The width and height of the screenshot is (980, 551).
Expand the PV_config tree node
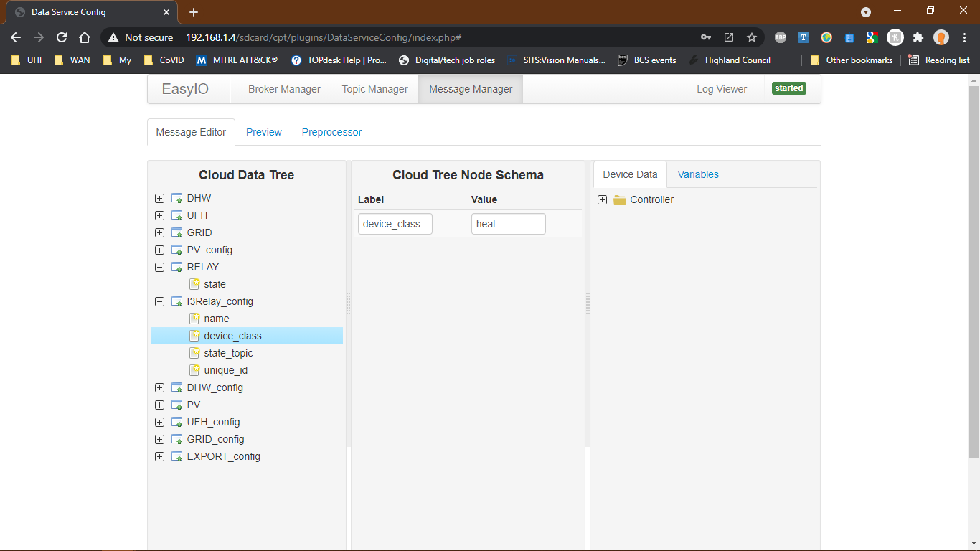pyautogui.click(x=159, y=249)
